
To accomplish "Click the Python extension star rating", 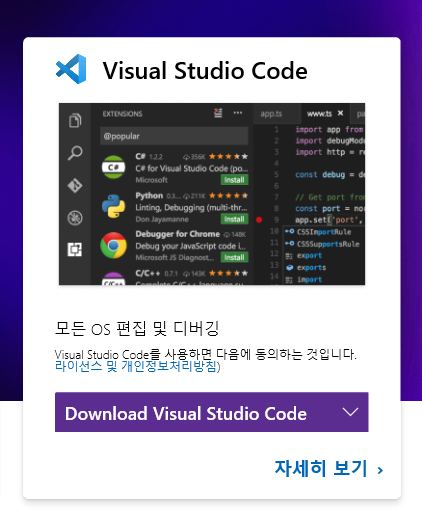I will (228, 196).
